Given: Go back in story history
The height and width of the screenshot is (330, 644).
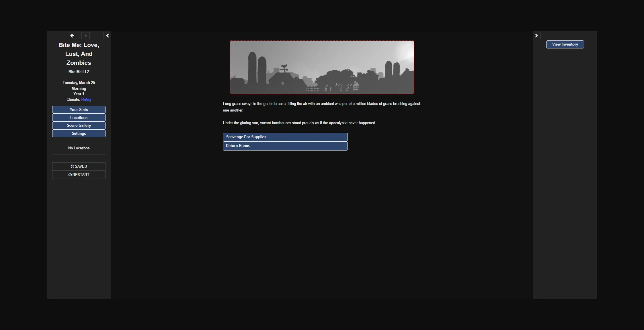Looking at the screenshot, I should 72,36.
